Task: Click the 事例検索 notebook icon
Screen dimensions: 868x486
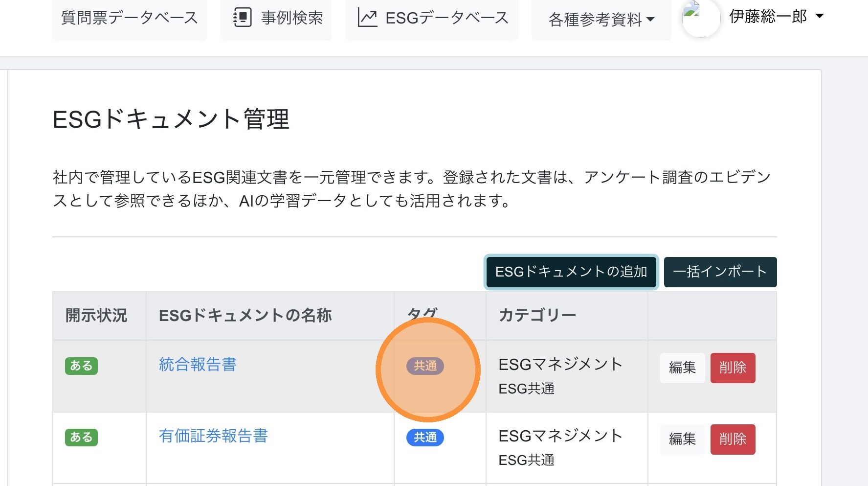Action: tap(243, 18)
